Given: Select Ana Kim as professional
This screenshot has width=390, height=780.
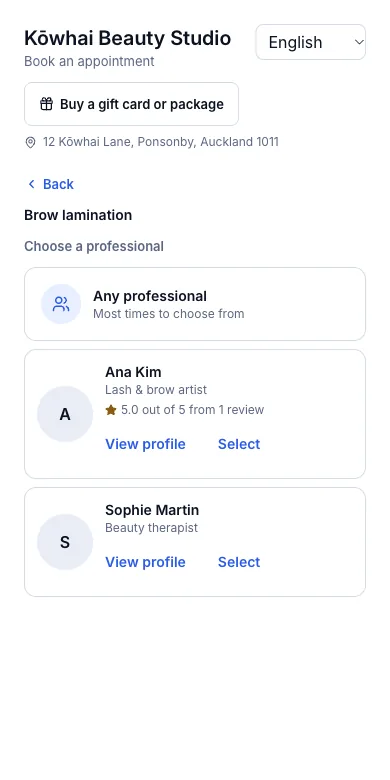Looking at the screenshot, I should pos(239,444).
